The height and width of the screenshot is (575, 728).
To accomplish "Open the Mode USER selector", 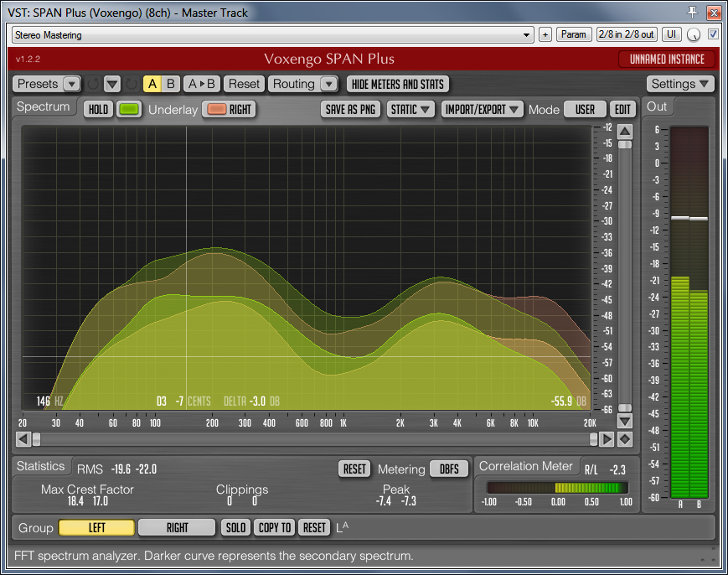I will (585, 110).
